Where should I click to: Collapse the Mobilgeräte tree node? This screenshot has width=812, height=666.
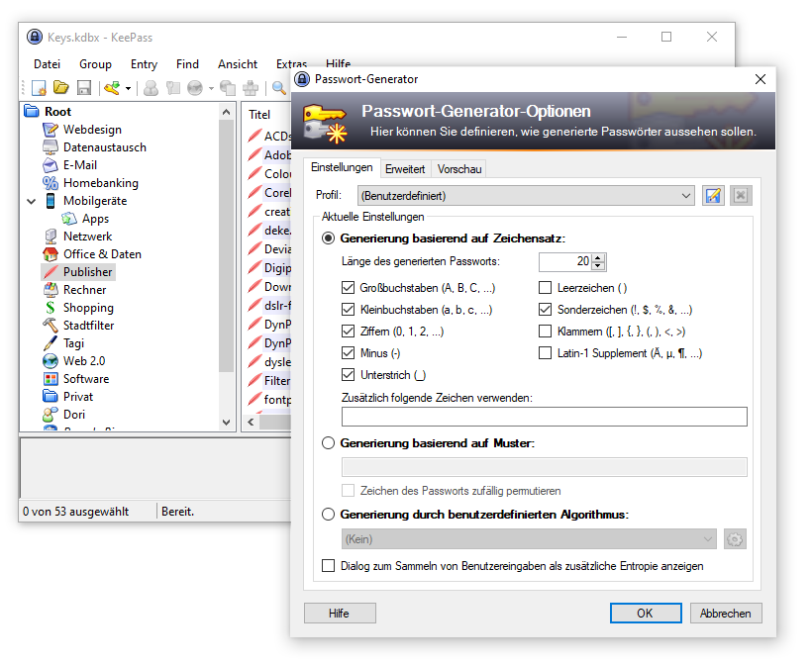(31, 201)
